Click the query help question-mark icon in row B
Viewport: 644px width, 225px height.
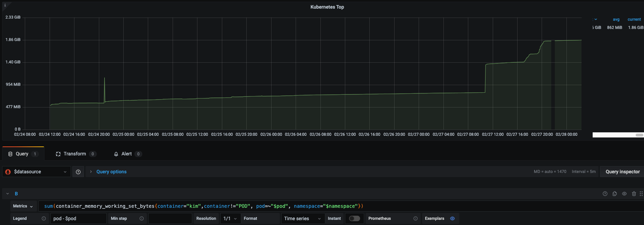(605, 194)
